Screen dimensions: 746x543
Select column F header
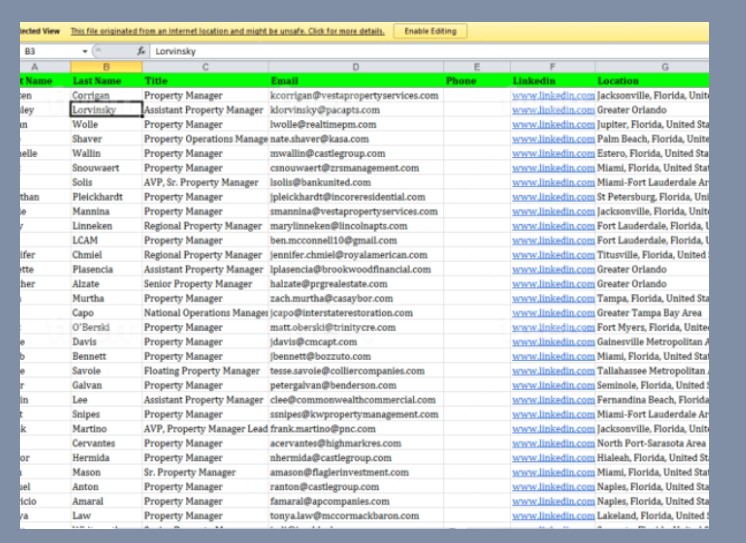pyautogui.click(x=552, y=67)
